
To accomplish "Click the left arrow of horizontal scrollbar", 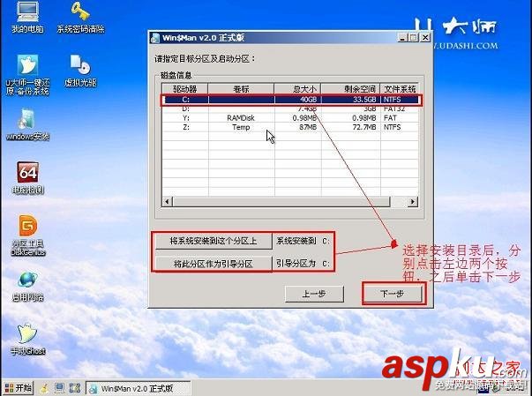I will 167,202.
